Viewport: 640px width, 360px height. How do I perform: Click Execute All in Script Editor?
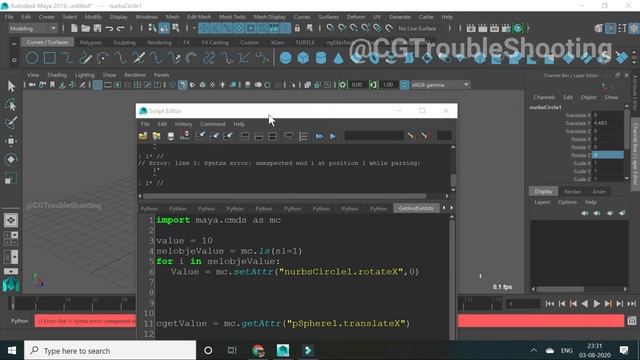(x=319, y=136)
